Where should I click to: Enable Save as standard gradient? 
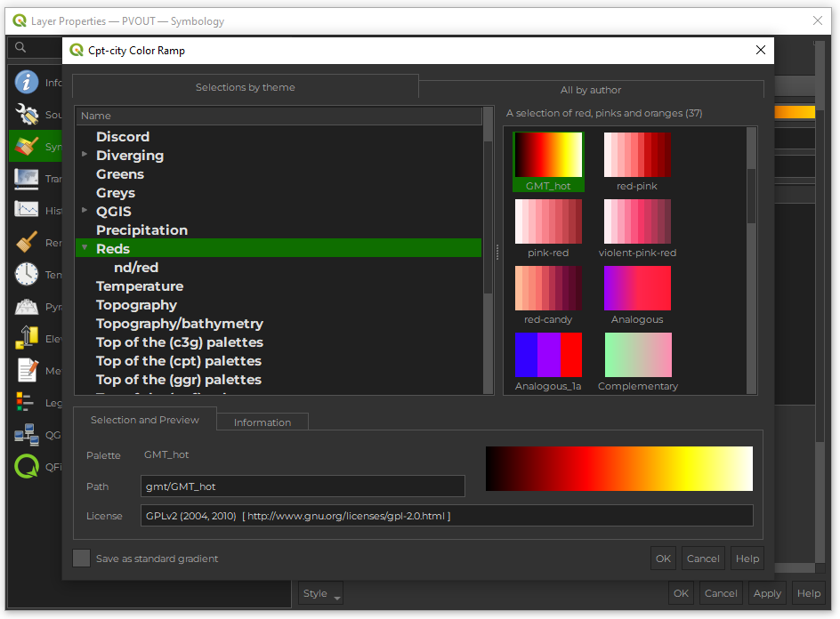(x=81, y=558)
